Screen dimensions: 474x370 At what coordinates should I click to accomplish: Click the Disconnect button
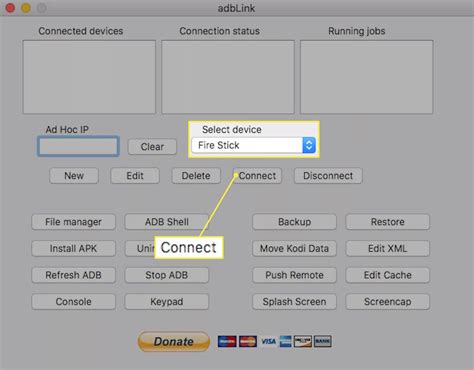pos(328,176)
